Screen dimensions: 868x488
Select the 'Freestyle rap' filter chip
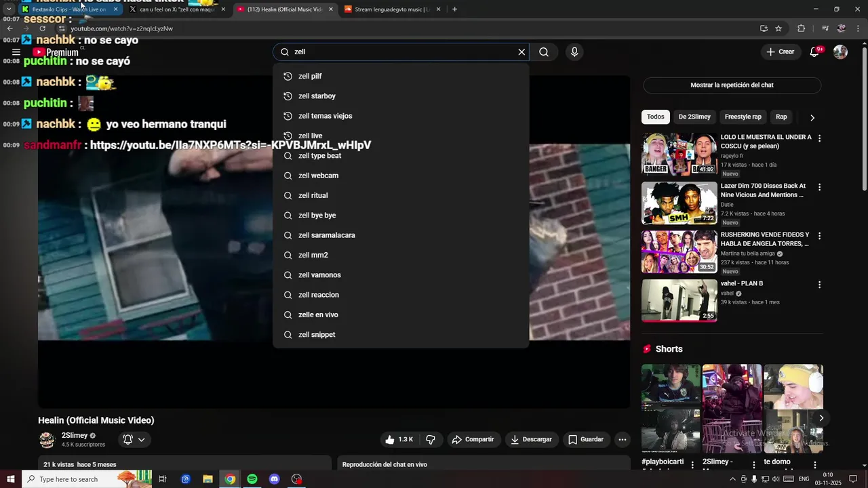tap(743, 117)
